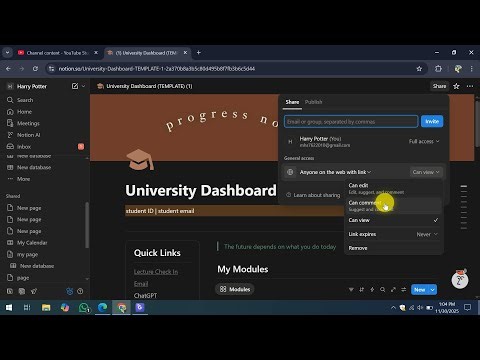
Task: Open a new browser tab
Action: pos(199,53)
